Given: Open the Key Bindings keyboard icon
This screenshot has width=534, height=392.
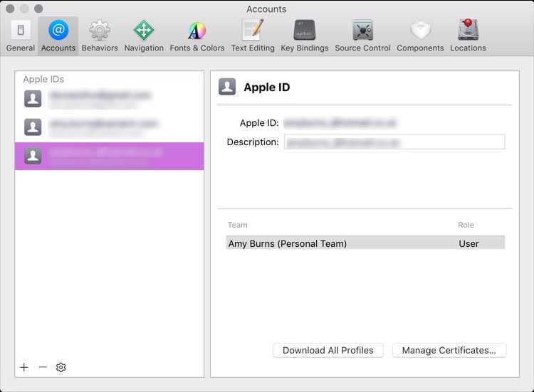Looking at the screenshot, I should click(x=305, y=30).
